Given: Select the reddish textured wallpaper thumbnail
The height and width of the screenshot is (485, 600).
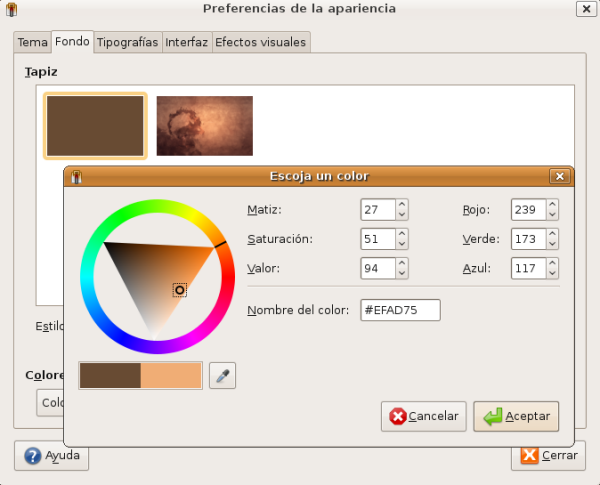Looking at the screenshot, I should click(x=204, y=125).
